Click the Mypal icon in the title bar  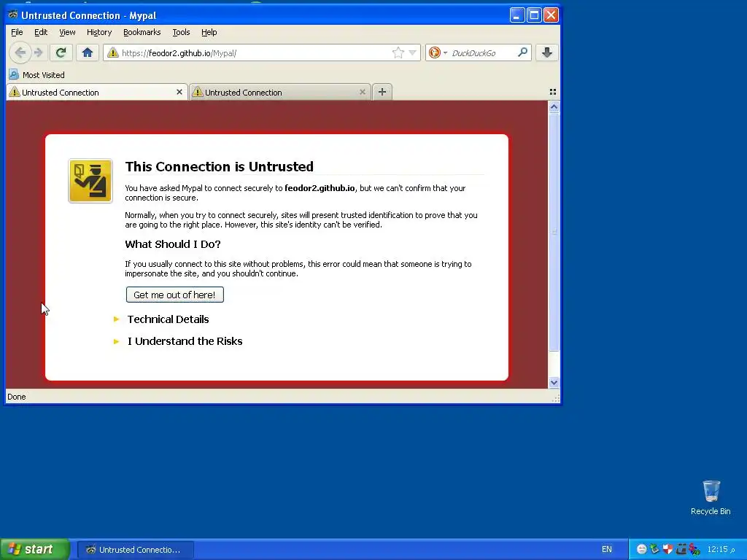(x=13, y=15)
